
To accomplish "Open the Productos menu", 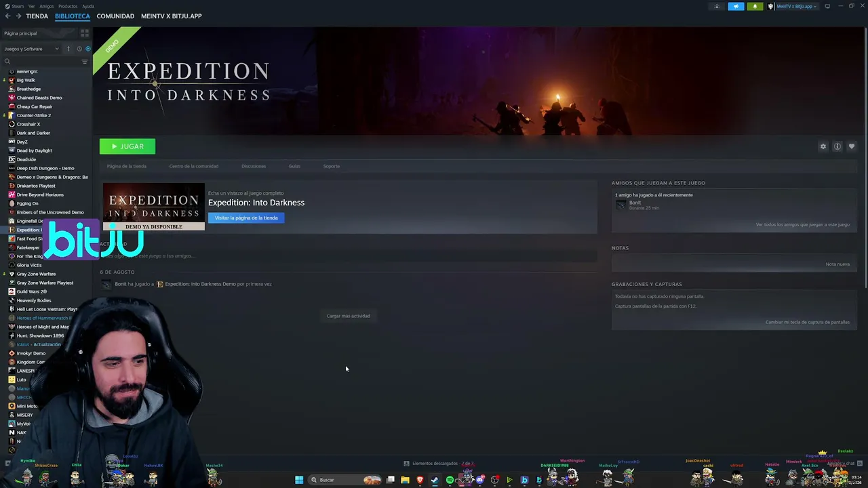I will coord(68,6).
